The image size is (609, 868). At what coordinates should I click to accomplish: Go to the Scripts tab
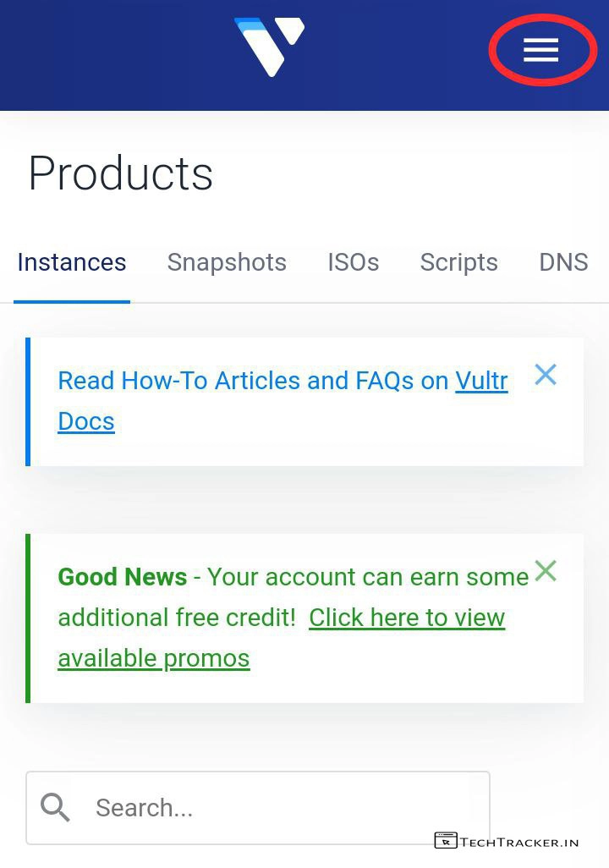pos(458,262)
